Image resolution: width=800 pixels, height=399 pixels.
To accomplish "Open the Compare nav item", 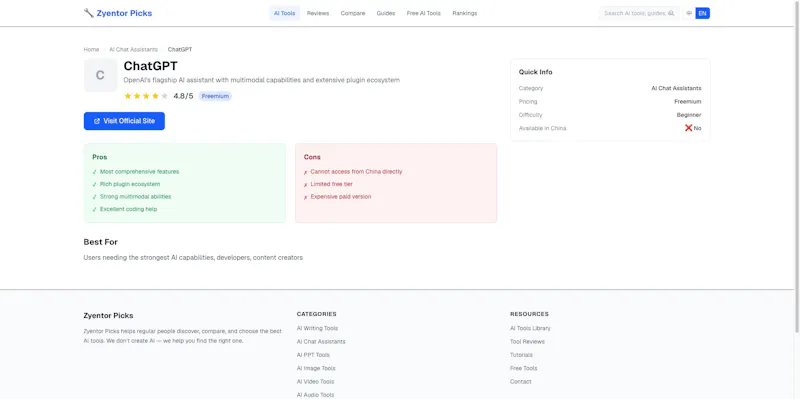I will [x=353, y=13].
